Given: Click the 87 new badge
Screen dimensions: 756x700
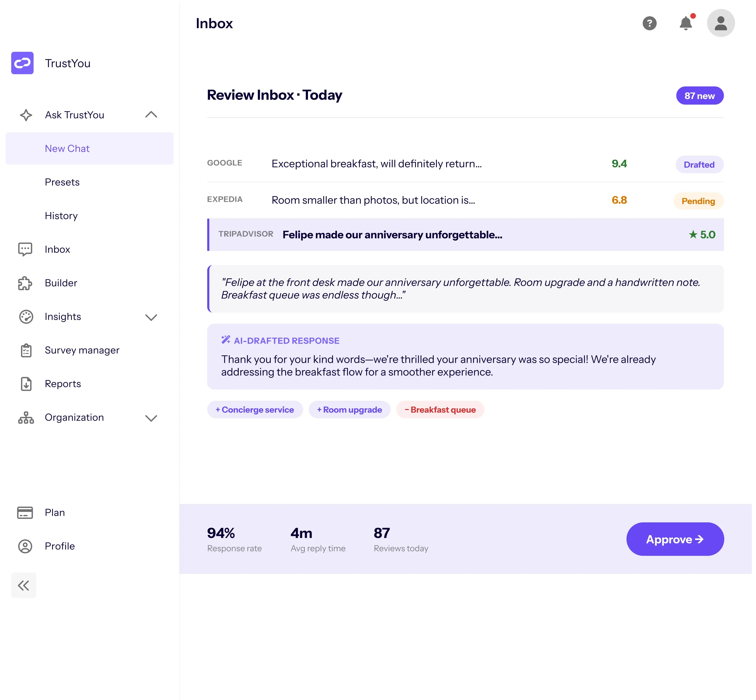Looking at the screenshot, I should pos(700,95).
